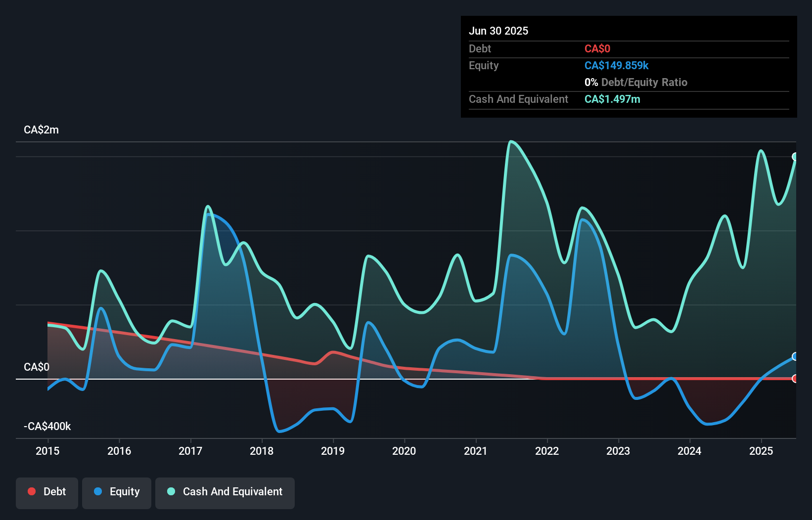This screenshot has height=520, width=812.
Task: Expand the Equity row showing CA$149.859k
Action: 616,65
